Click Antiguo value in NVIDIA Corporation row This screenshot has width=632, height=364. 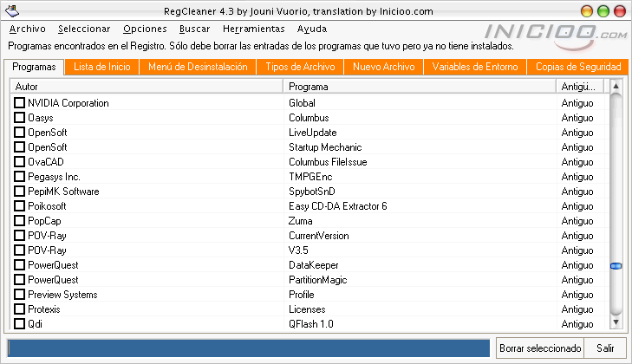577,103
